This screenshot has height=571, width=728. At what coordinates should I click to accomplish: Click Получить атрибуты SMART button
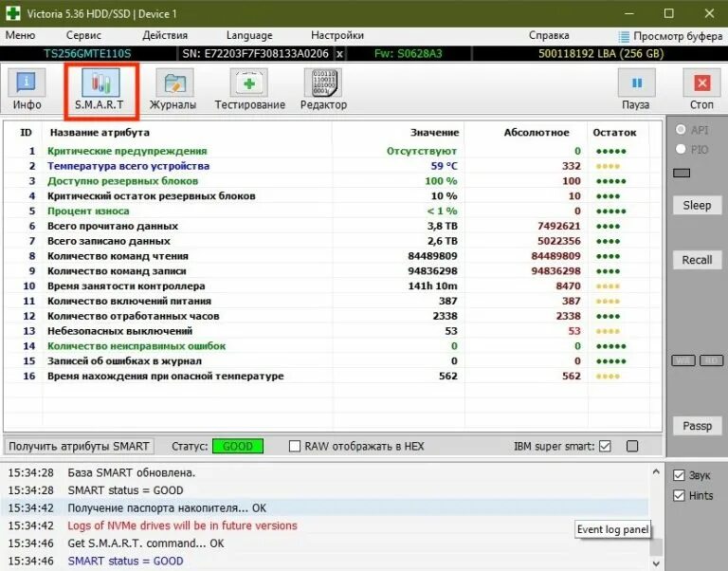coord(79,446)
